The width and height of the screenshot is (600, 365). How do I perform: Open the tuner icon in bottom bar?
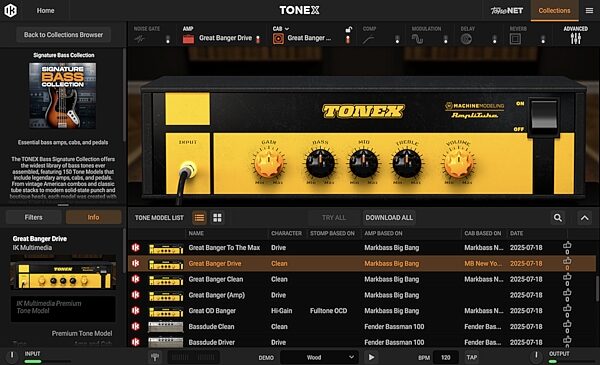[x=155, y=357]
